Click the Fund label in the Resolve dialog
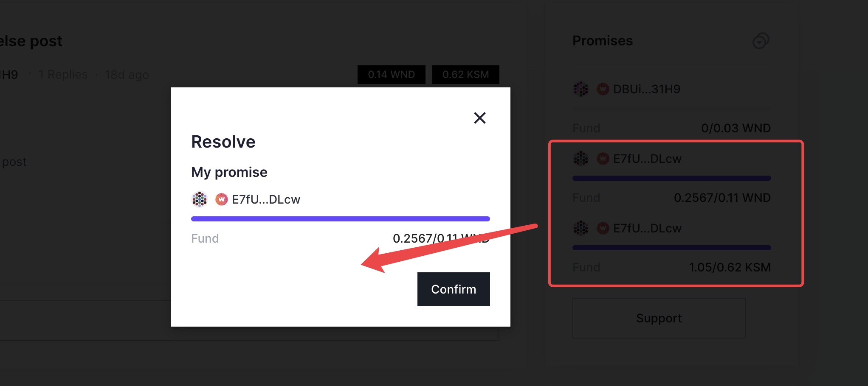 point(205,238)
